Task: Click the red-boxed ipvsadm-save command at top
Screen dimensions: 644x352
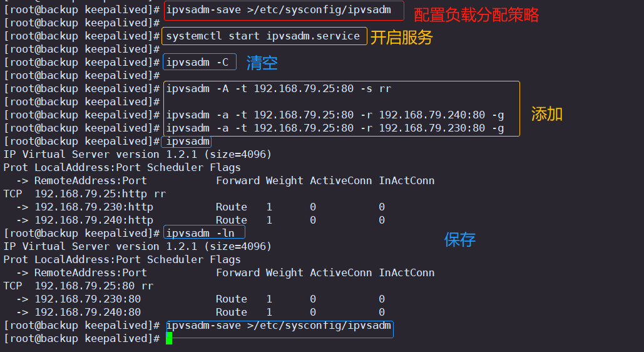Action: 279,10
